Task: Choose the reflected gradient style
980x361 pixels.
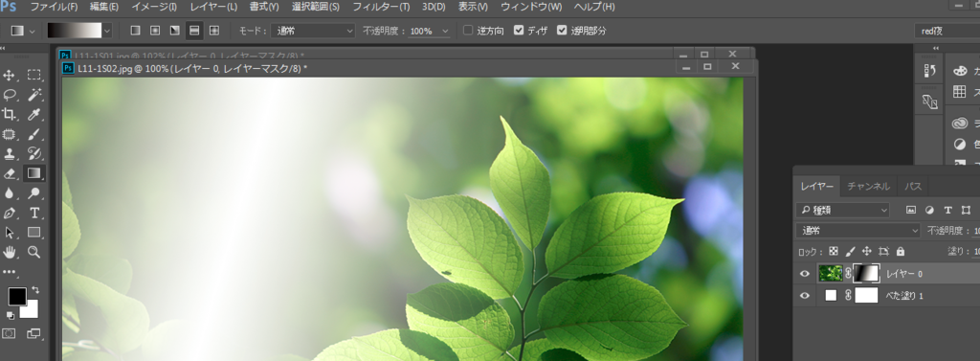Action: click(194, 30)
